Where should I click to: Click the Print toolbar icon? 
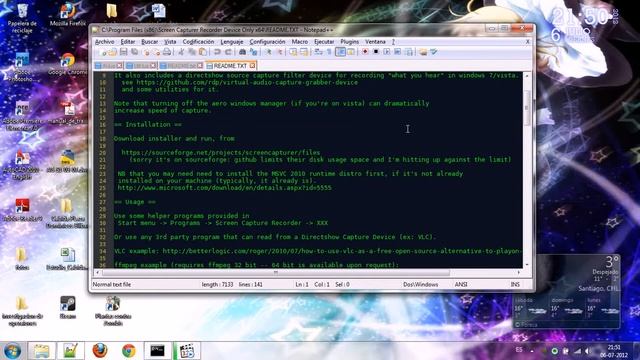[x=167, y=52]
